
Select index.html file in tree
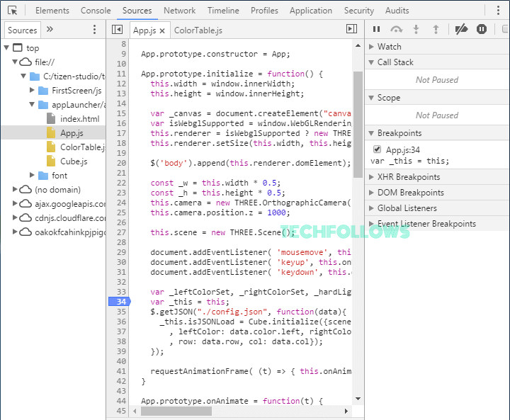point(79,119)
